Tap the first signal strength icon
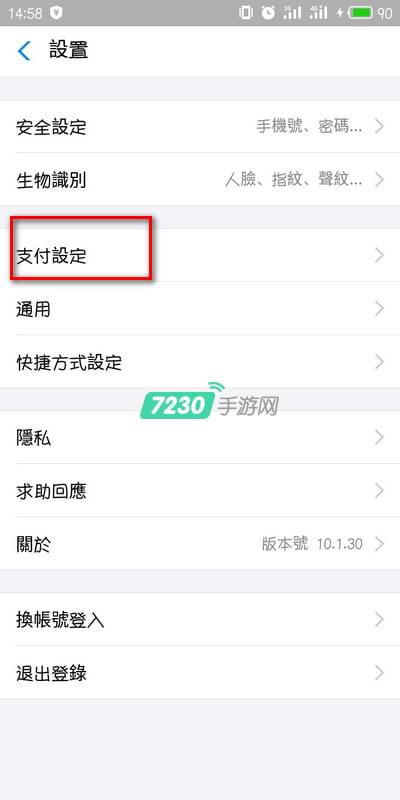400x800 pixels. click(x=292, y=13)
